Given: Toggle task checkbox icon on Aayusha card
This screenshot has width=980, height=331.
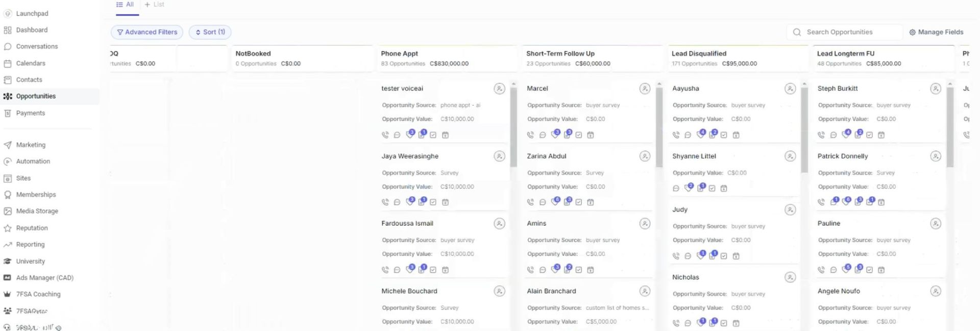Looking at the screenshot, I should pos(724,135).
